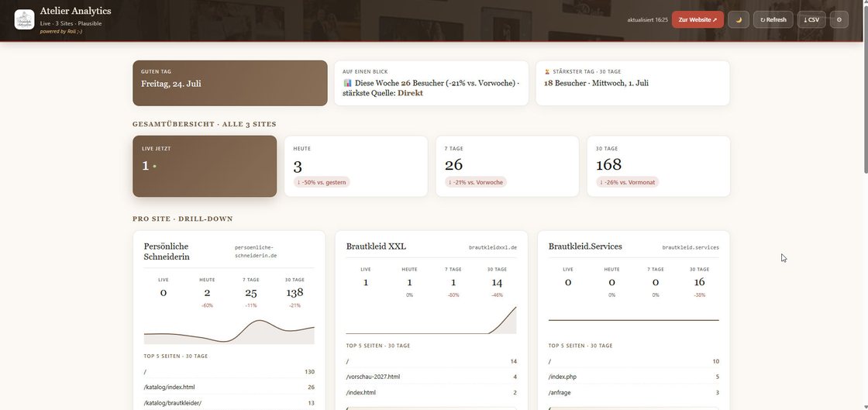The height and width of the screenshot is (410, 868).
Task: Click the 138 value under 30 Tage
Action: pos(294,293)
